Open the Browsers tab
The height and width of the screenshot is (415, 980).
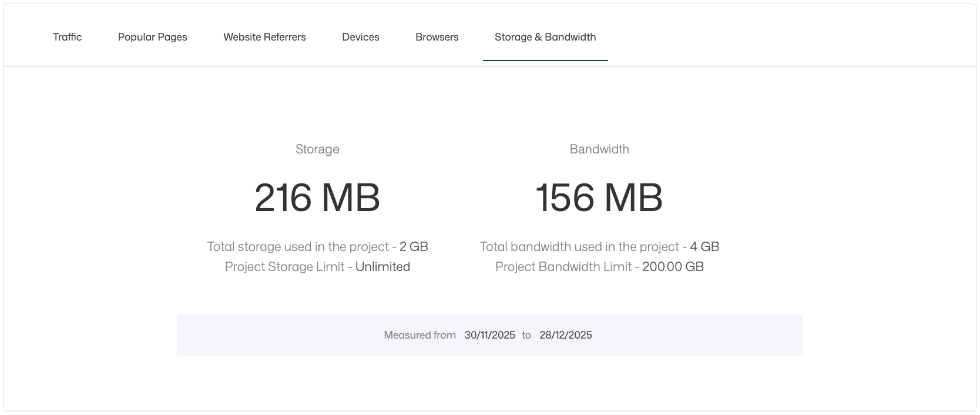(x=437, y=37)
